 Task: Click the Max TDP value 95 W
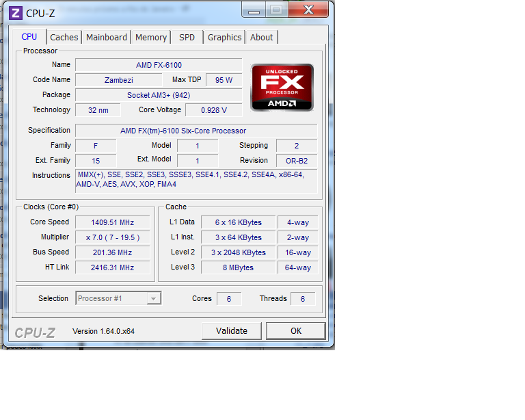224,80
